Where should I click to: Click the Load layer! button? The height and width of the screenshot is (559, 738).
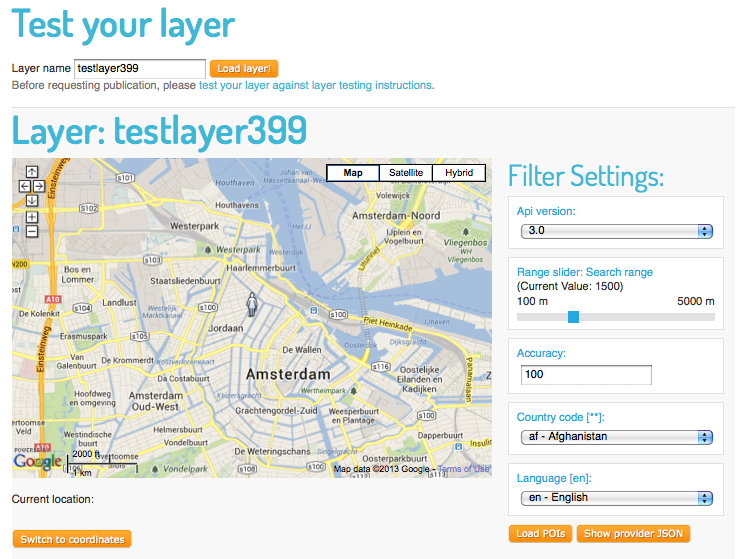244,69
